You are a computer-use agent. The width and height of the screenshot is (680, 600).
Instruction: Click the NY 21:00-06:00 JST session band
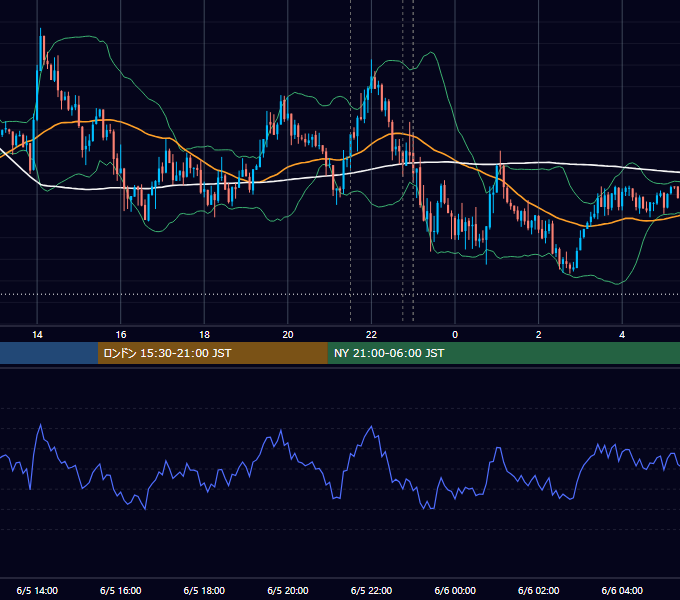coord(503,353)
